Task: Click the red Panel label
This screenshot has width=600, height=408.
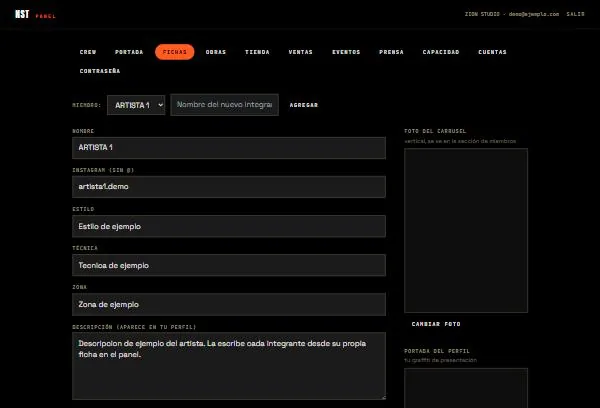Action: 46,16
